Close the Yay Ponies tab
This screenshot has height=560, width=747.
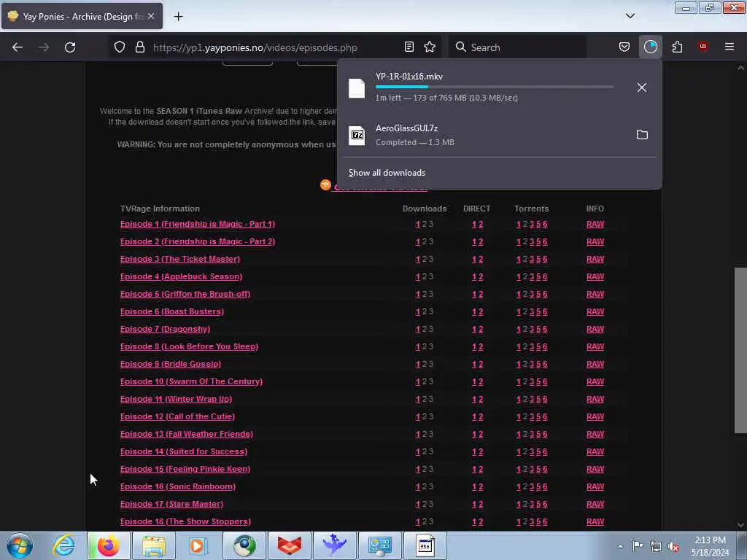click(151, 16)
